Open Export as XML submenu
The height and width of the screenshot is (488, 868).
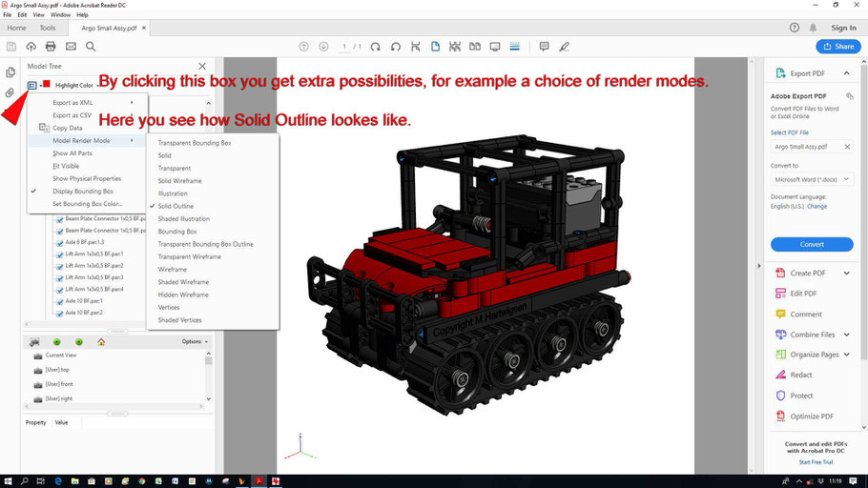(x=88, y=103)
